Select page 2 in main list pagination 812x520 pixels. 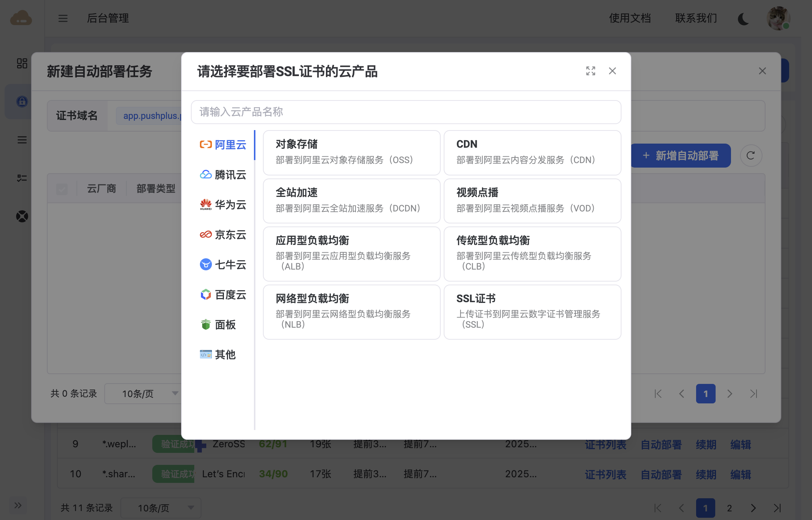pyautogui.click(x=729, y=508)
